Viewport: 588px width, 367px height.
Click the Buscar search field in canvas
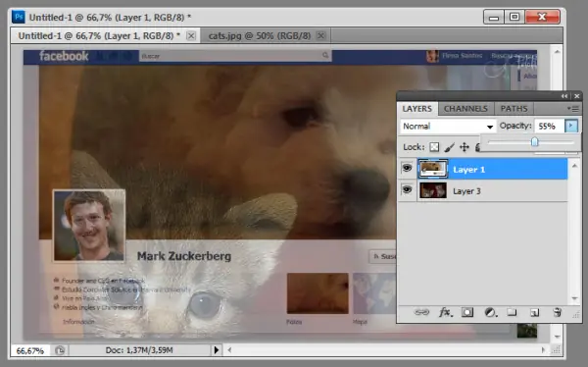pyautogui.click(x=235, y=56)
